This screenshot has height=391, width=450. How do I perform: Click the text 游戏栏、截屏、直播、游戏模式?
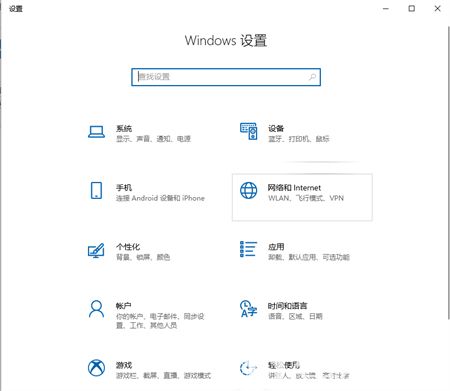click(x=163, y=375)
